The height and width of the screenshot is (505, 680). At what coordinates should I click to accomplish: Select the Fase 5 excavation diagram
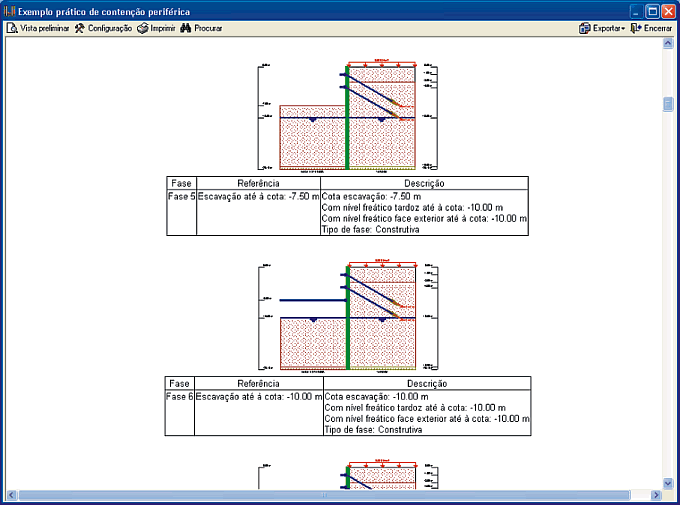347,117
